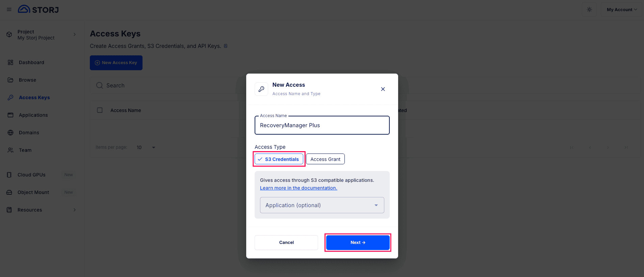Open the Applications sidebar entry
Screen dimensions: 644x277
33,115
